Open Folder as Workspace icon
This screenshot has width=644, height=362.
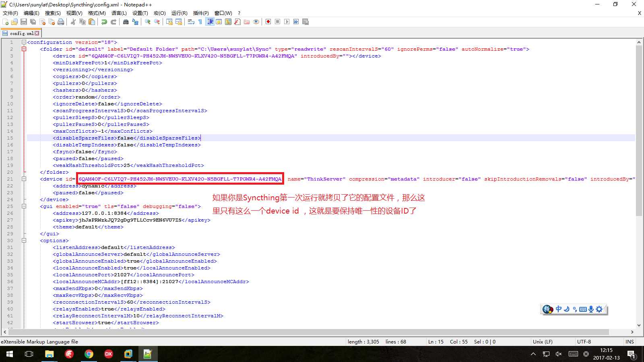coord(247,22)
